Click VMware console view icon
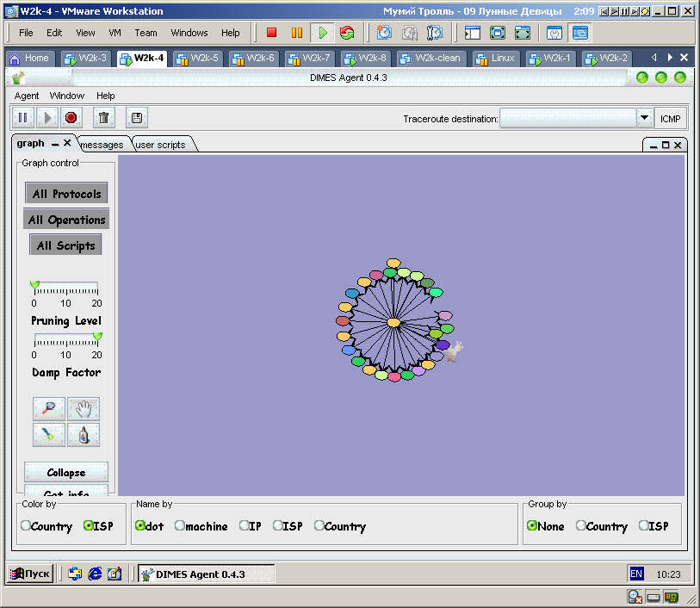The width and height of the screenshot is (700, 608). point(580,33)
